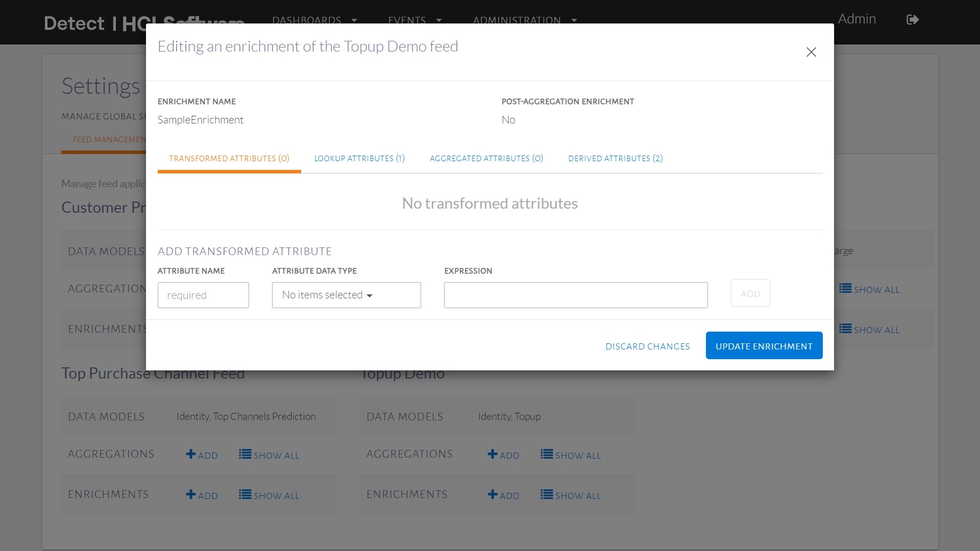This screenshot has width=980, height=551.
Task: Switch to Derived Attributes tab
Action: (615, 159)
